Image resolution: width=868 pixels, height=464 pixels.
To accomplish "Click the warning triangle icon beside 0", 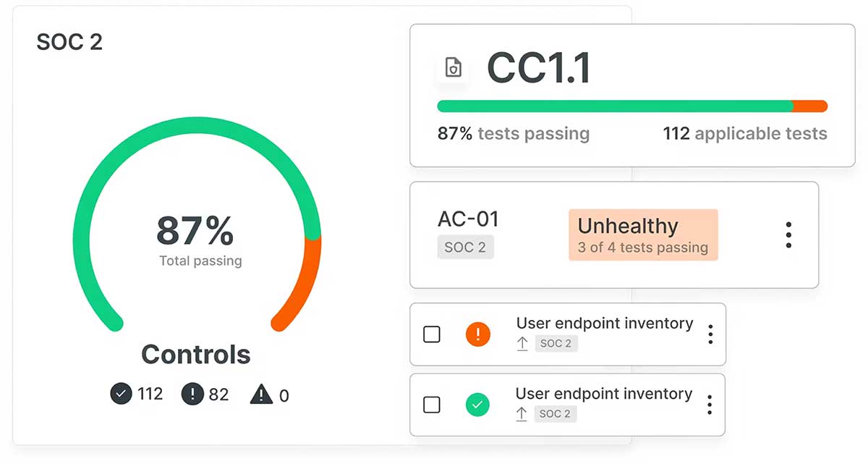I will (261, 395).
